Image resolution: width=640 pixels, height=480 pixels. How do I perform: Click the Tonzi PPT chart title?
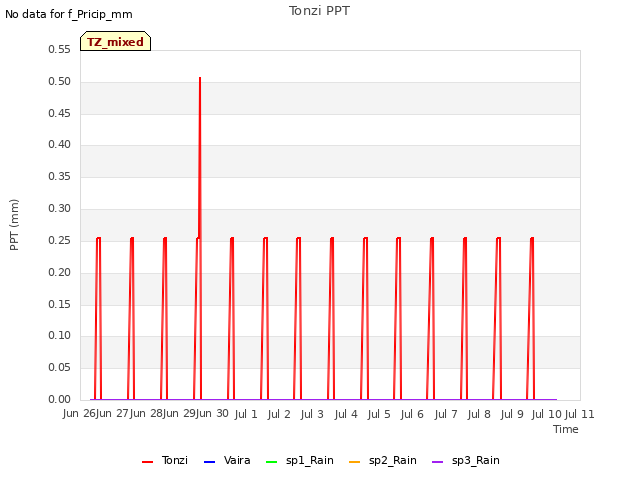(x=319, y=11)
